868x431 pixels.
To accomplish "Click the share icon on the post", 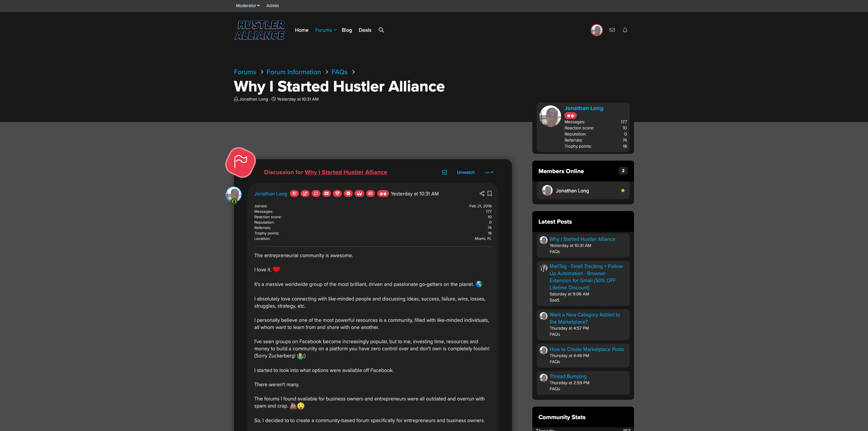I will pos(482,193).
